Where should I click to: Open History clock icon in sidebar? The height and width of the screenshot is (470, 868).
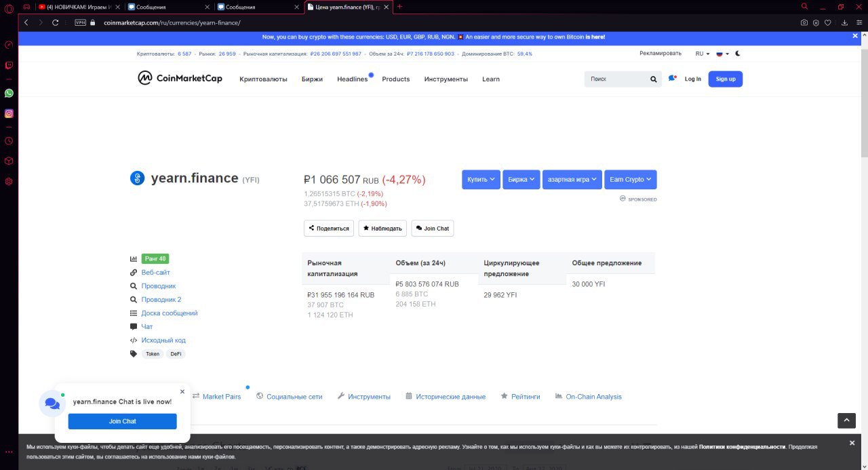click(x=9, y=141)
